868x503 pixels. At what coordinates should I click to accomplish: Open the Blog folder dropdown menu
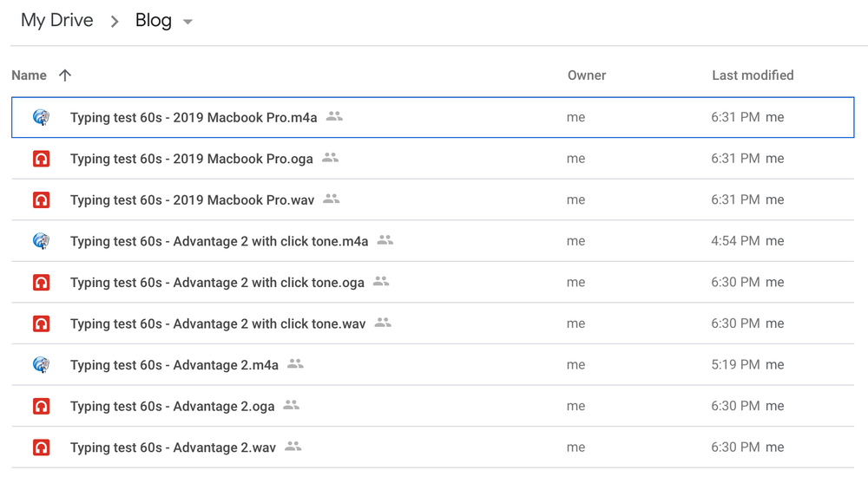coord(188,22)
